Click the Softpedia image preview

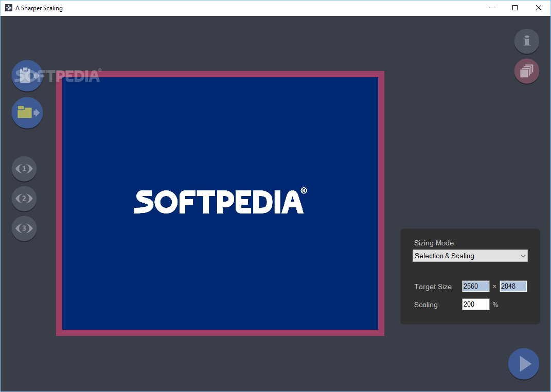[220, 203]
